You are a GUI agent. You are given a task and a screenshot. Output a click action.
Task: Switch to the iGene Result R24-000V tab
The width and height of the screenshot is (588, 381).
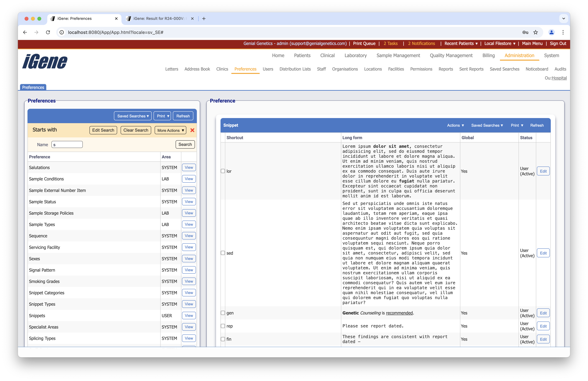tap(158, 19)
